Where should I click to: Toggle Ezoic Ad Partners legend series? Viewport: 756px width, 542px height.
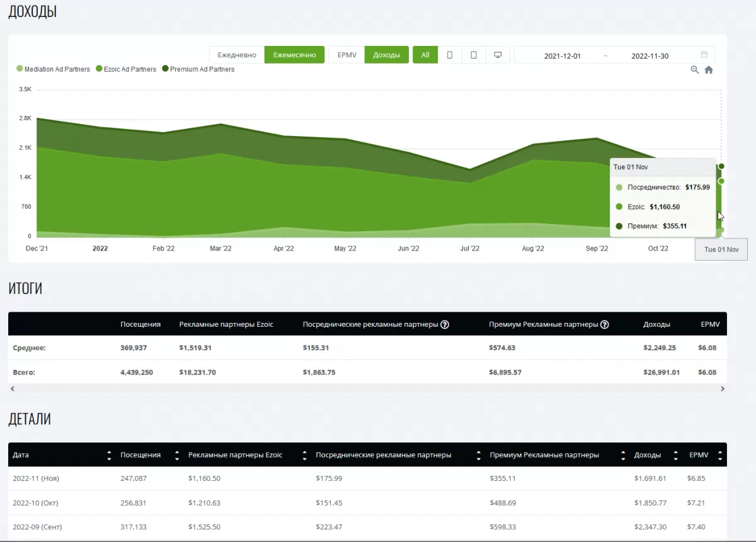tap(126, 69)
